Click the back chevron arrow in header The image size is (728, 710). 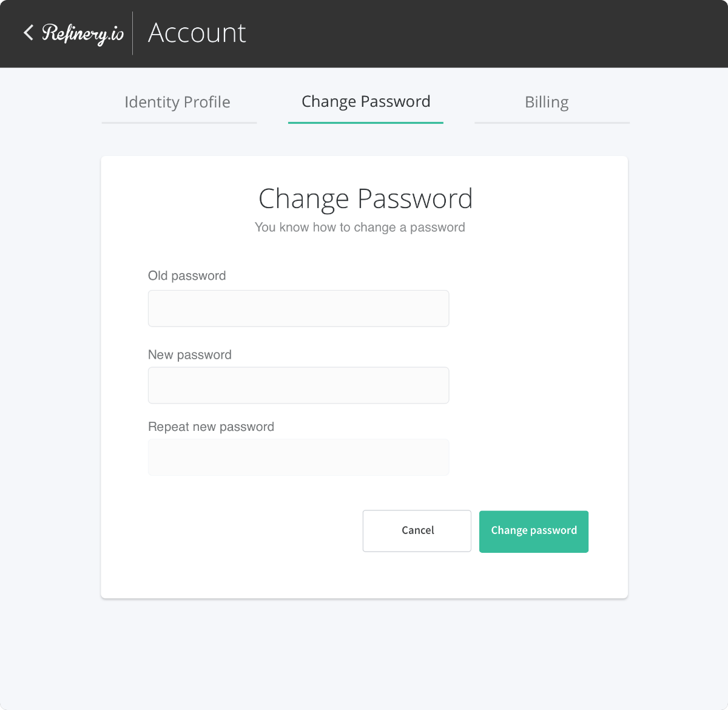(x=28, y=33)
